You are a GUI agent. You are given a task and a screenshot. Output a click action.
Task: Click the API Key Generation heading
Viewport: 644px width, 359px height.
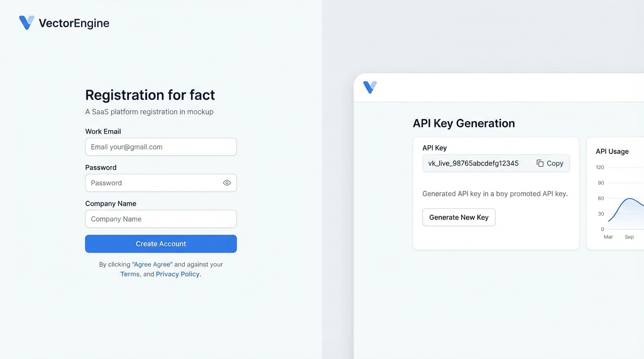click(x=464, y=123)
